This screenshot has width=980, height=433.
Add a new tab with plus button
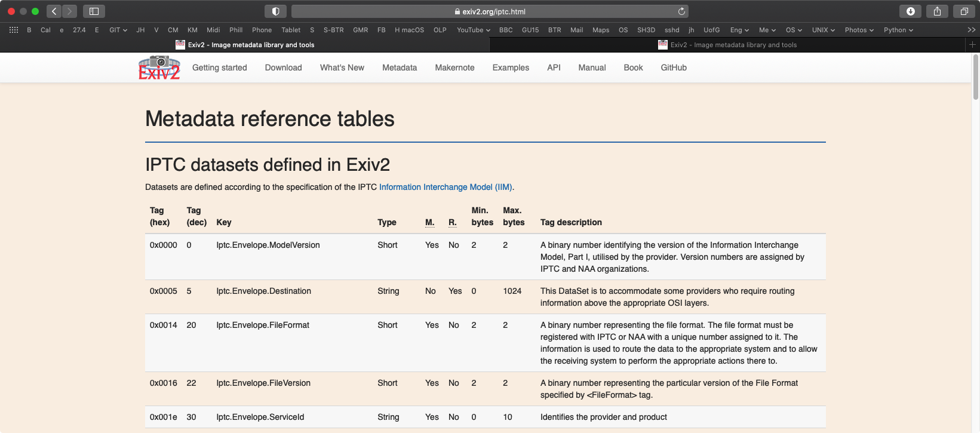click(972, 45)
